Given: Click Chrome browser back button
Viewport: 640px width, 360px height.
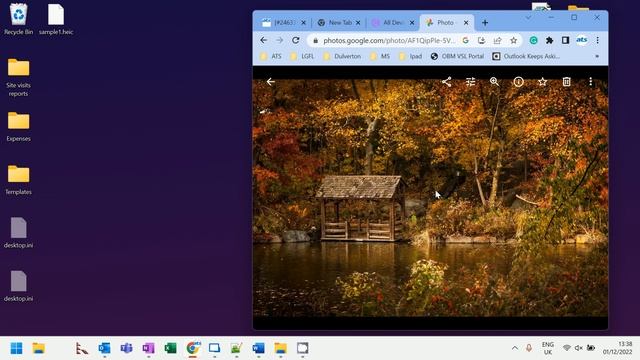Looking at the screenshot, I should pos(264,40).
